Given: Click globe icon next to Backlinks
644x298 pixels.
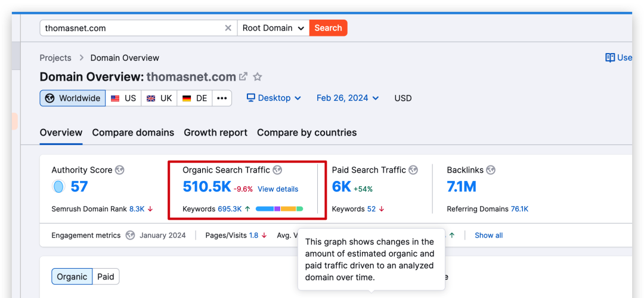Looking at the screenshot, I should pos(491,170).
